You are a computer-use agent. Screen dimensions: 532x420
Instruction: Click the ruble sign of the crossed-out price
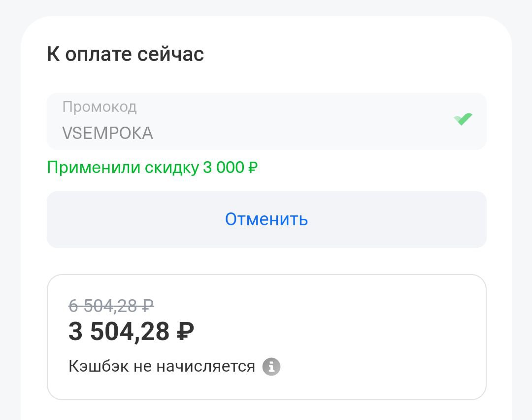[148, 306]
